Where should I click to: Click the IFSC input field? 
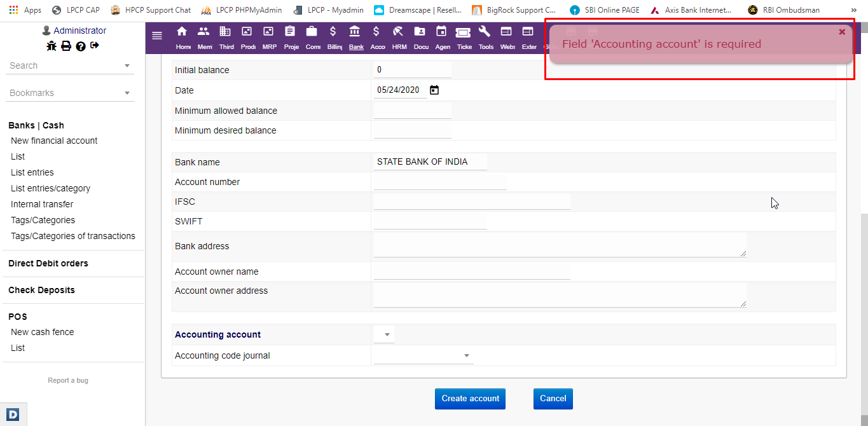click(472, 202)
